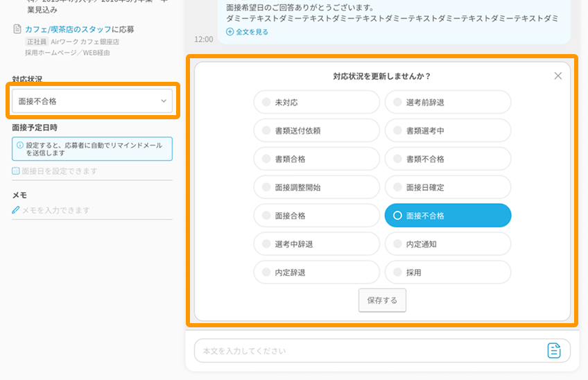Select 内定辞退 status
This screenshot has width=588, height=380.
(316, 272)
